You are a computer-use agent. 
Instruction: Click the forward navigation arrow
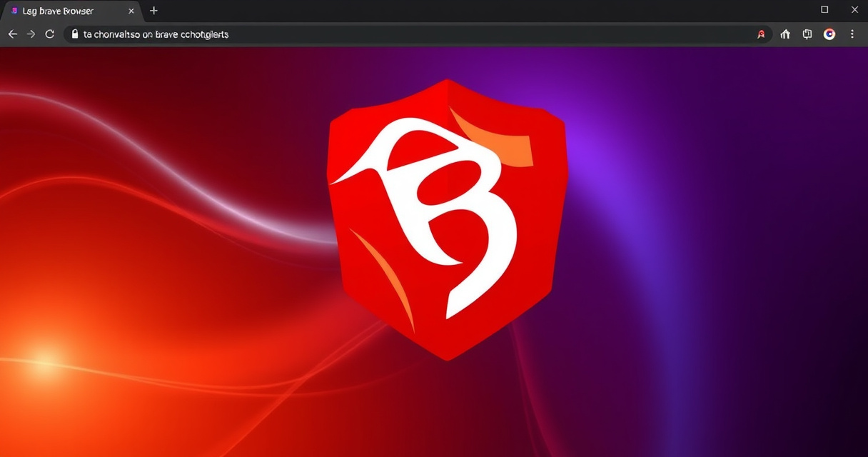tap(31, 34)
